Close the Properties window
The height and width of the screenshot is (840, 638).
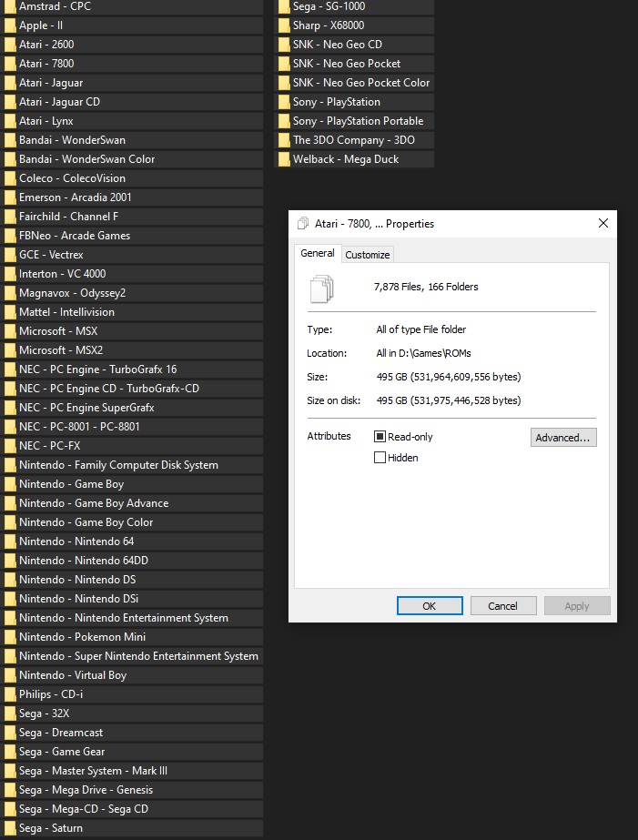[x=603, y=223]
